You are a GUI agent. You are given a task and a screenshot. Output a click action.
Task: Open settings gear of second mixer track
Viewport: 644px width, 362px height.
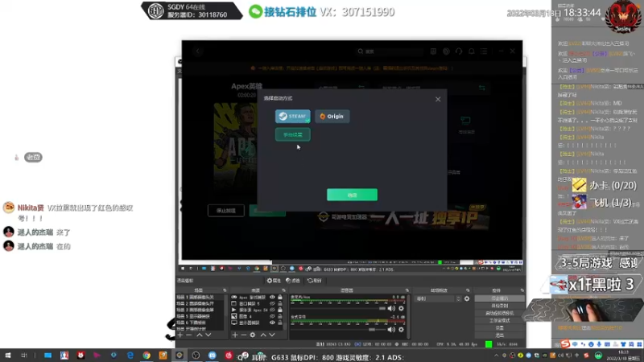pyautogui.click(x=401, y=329)
